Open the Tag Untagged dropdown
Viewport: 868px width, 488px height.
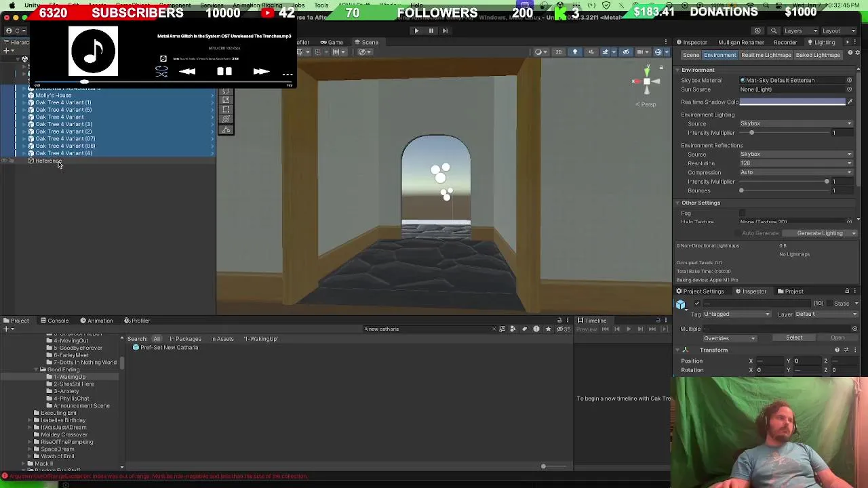(736, 314)
